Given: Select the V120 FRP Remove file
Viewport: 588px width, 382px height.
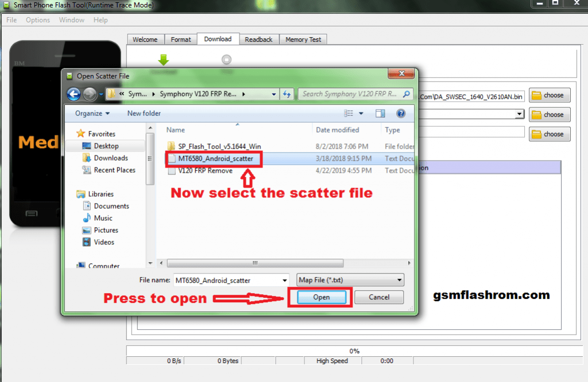Looking at the screenshot, I should (x=205, y=171).
